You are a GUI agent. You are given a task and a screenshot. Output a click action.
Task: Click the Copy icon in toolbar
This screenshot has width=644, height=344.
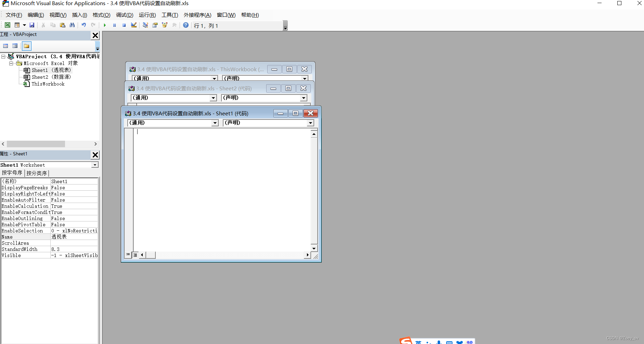point(53,25)
